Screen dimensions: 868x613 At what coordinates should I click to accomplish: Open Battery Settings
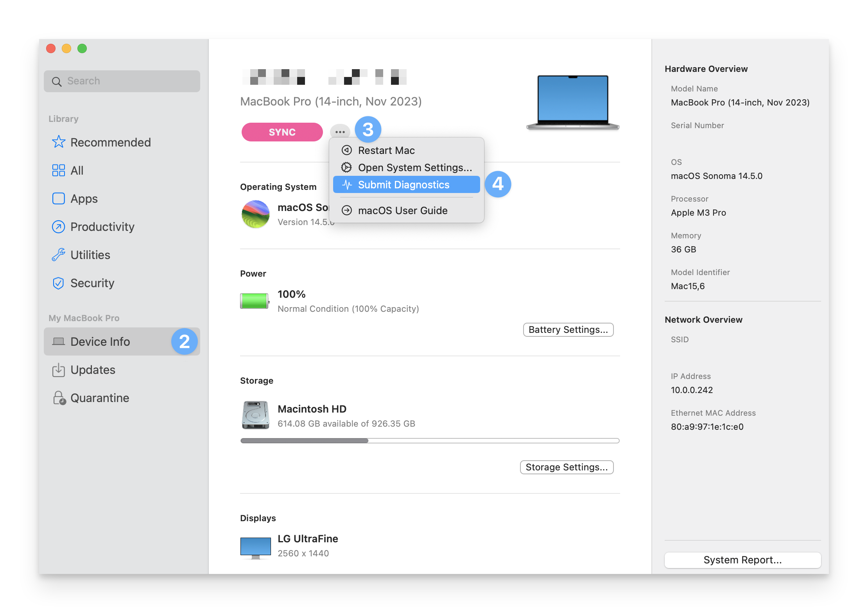568,329
